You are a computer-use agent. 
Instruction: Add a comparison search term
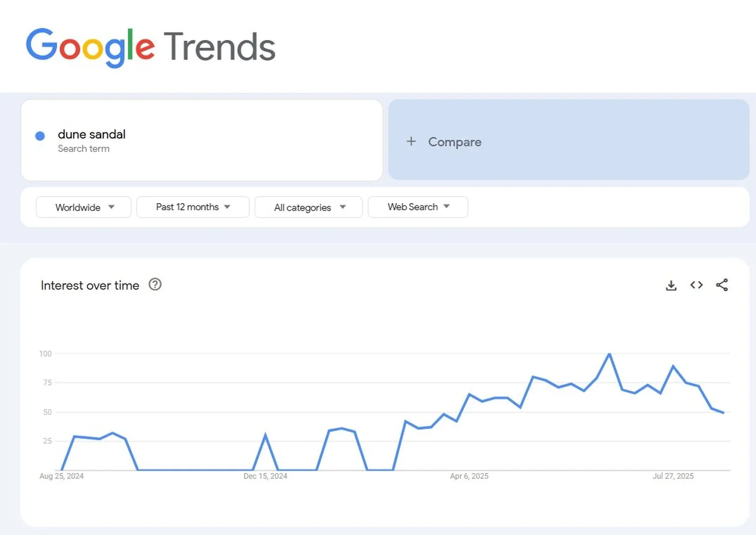click(x=455, y=142)
